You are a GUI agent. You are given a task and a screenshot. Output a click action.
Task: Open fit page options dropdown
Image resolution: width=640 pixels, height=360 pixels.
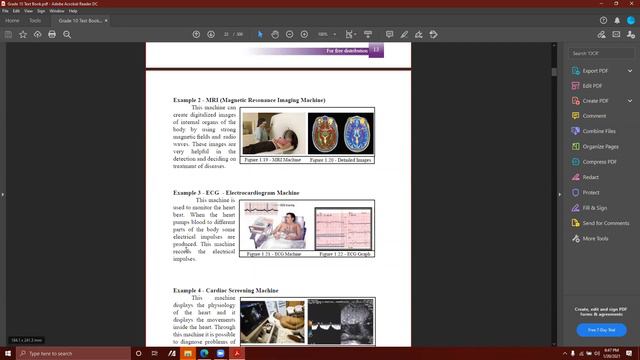point(351,35)
